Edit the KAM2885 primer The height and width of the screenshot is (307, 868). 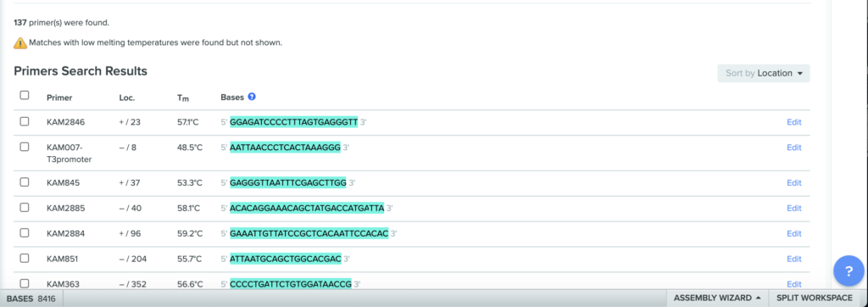coord(793,209)
